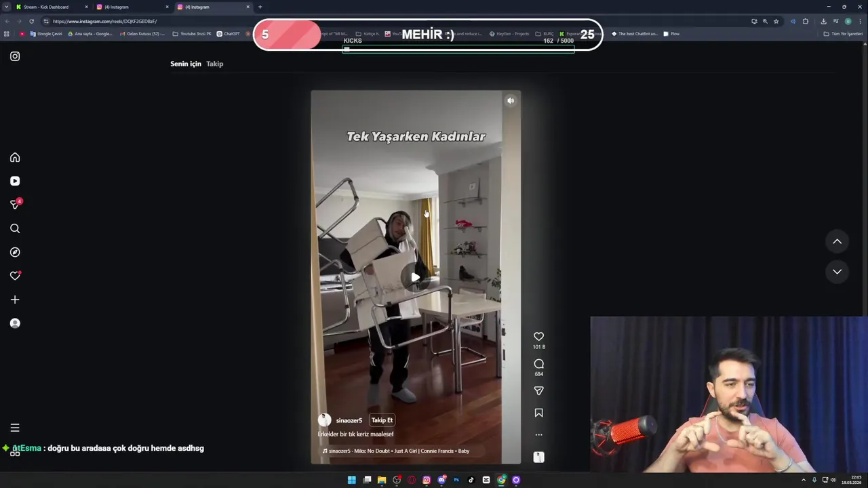
Task: Reload the page
Action: click(x=31, y=21)
